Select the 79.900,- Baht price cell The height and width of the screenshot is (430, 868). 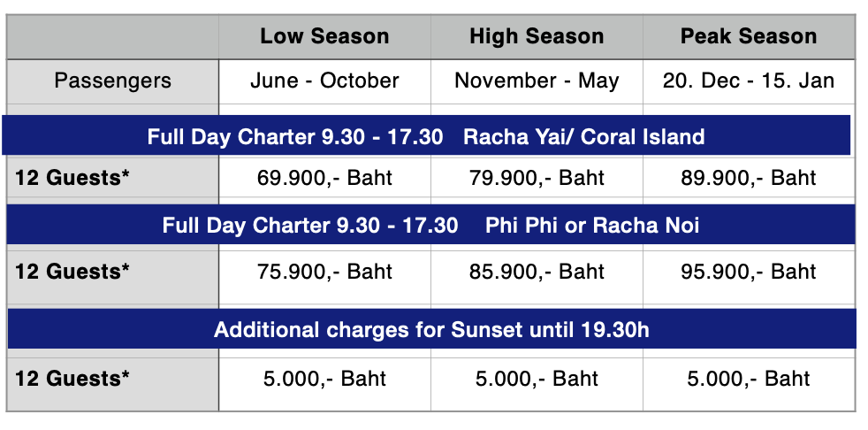[537, 178]
